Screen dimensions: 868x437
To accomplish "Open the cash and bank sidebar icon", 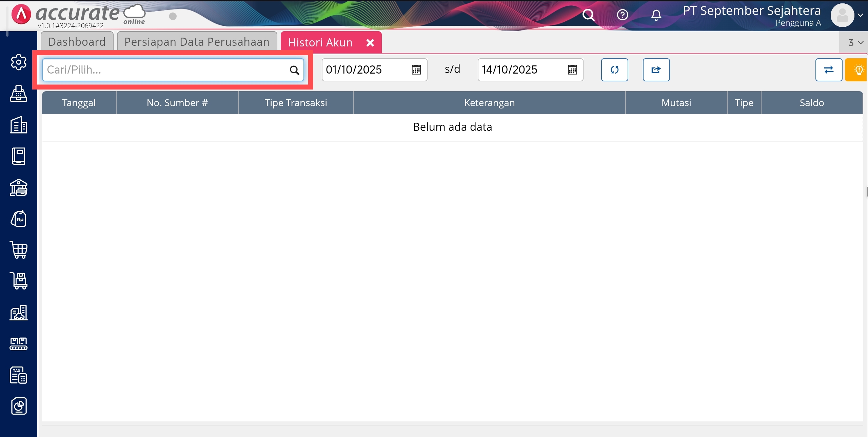I will click(x=18, y=187).
